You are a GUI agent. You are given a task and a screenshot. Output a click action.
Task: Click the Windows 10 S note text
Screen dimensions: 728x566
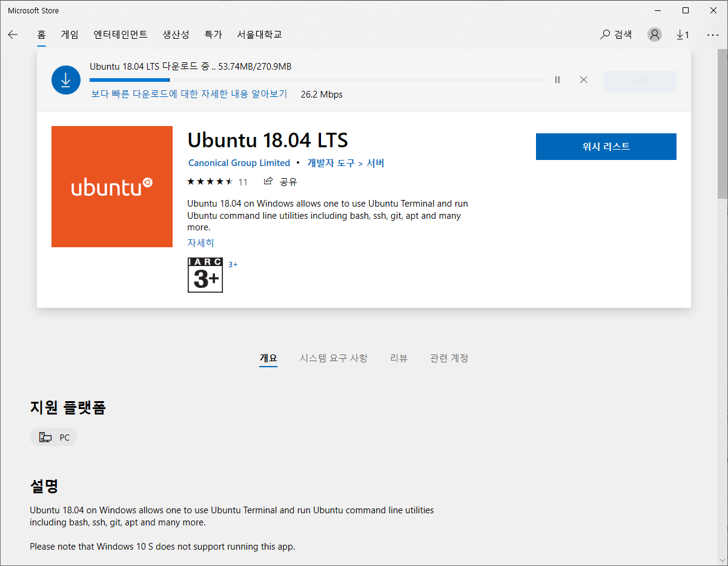coord(162,547)
